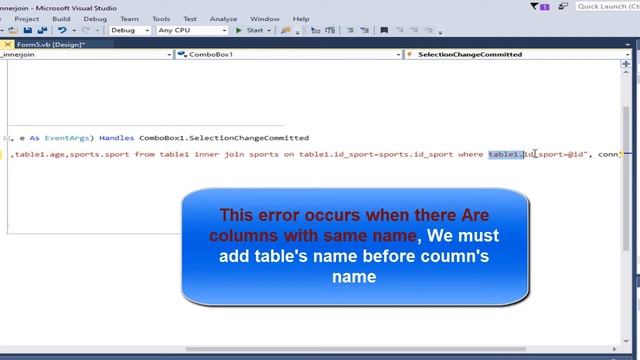Click the split editor icon above scrollbar
Screen dimensions: 640x360
click(x=626, y=64)
